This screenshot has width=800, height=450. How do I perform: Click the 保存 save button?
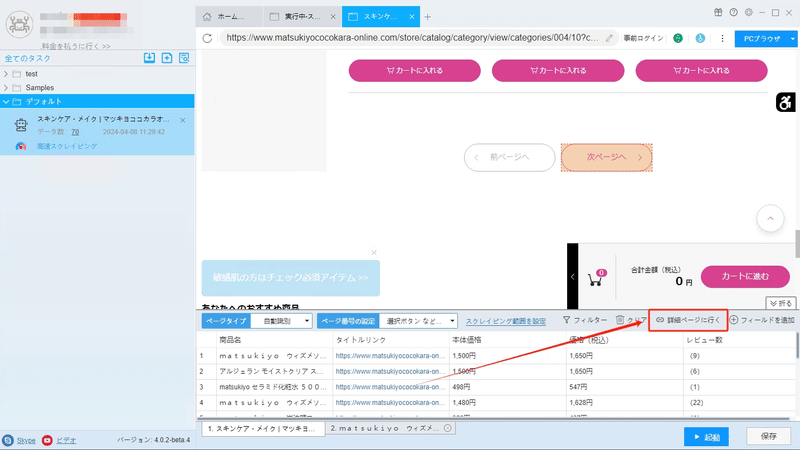[x=768, y=436]
